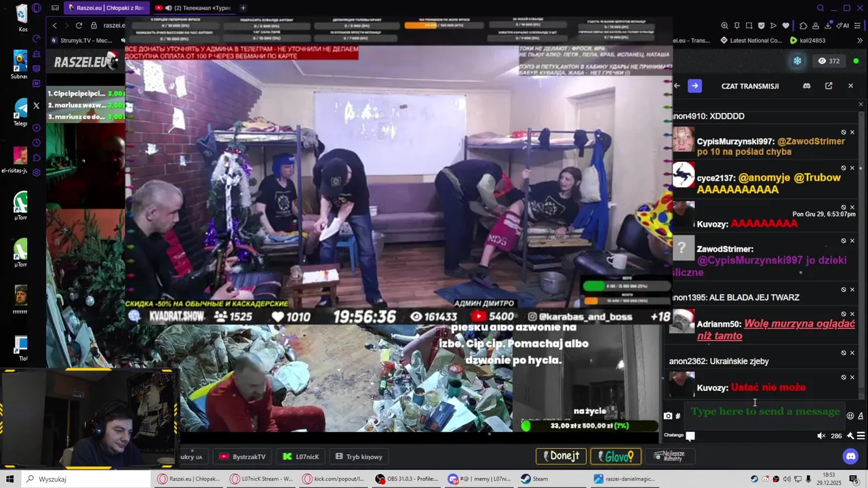Image resolution: width=868 pixels, height=488 pixels.
Task: Open GX Corner gamepad icon
Action: [55, 8]
